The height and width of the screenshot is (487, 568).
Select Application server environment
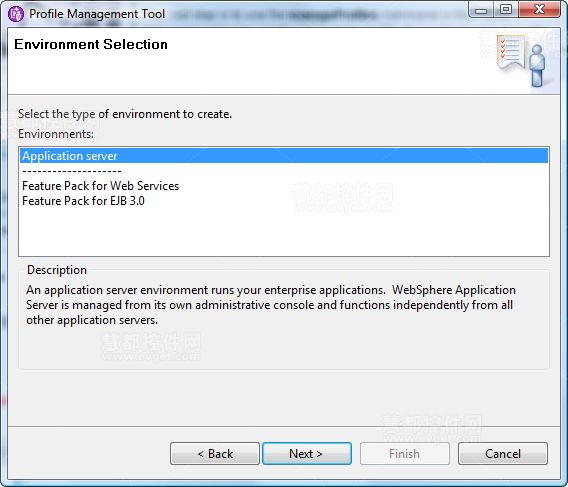coord(284,156)
